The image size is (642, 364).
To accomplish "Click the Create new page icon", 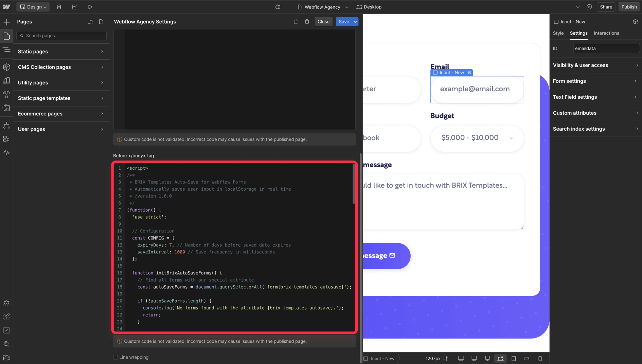I will pos(101,22).
